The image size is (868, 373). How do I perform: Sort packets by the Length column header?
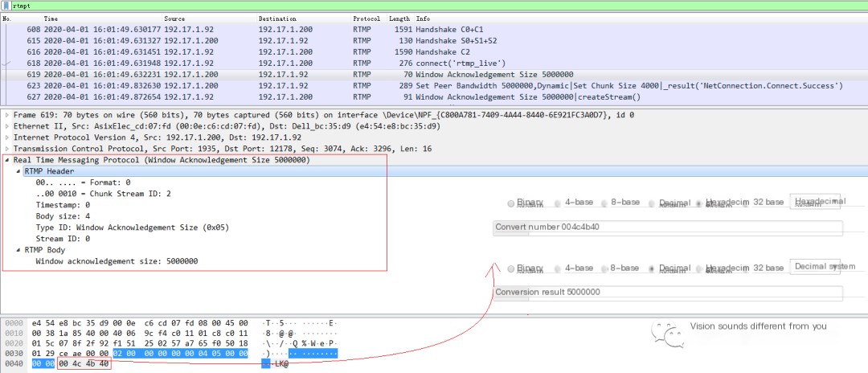[x=399, y=18]
